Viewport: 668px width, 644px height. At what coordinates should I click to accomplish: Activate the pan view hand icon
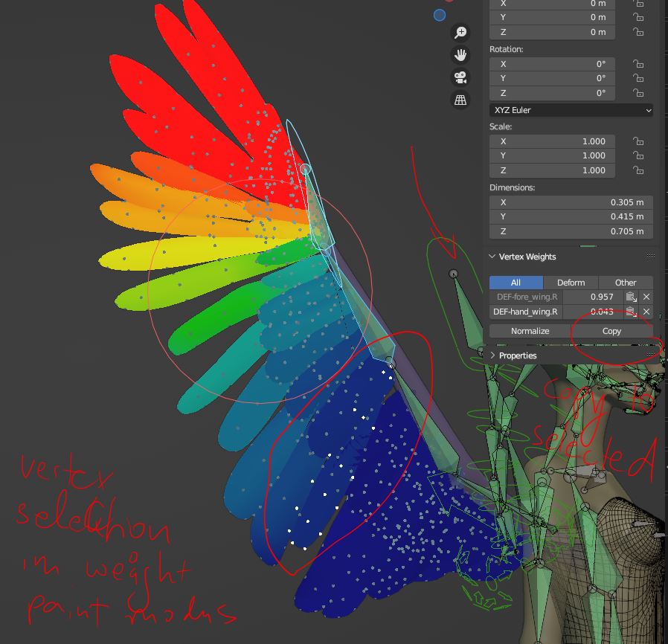point(460,55)
